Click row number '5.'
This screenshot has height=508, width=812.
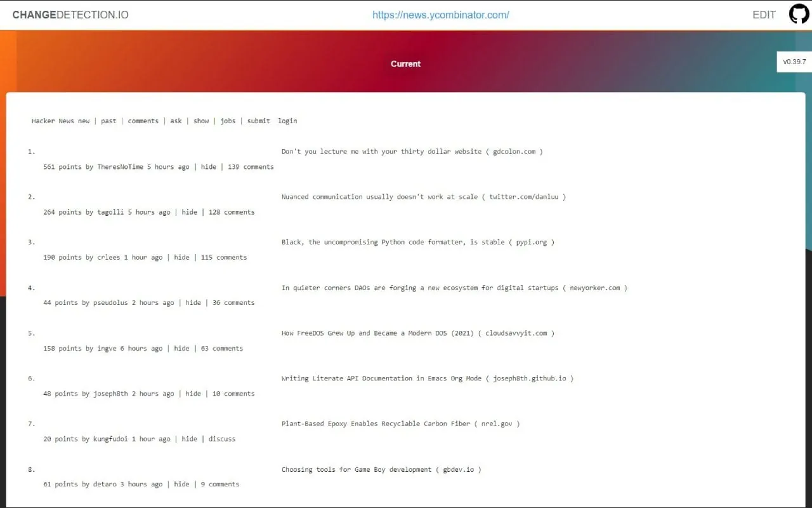click(32, 333)
